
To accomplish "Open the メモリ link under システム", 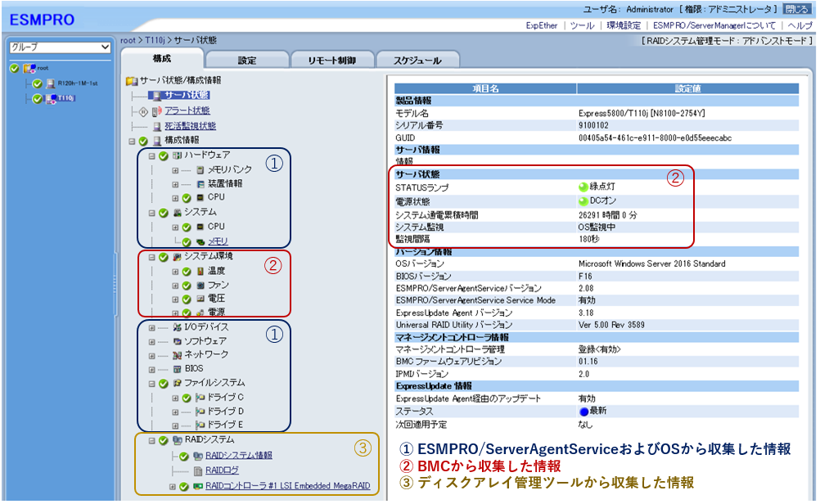I will point(218,241).
